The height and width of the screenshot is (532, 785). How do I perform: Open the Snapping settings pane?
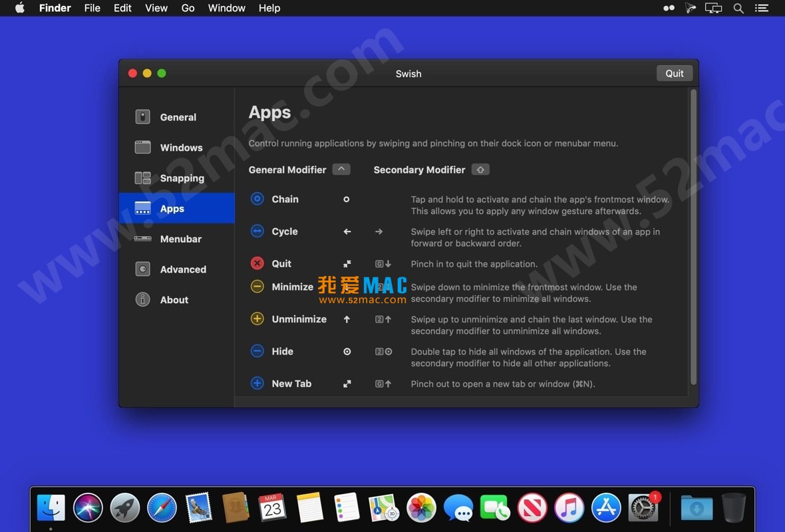(x=177, y=178)
